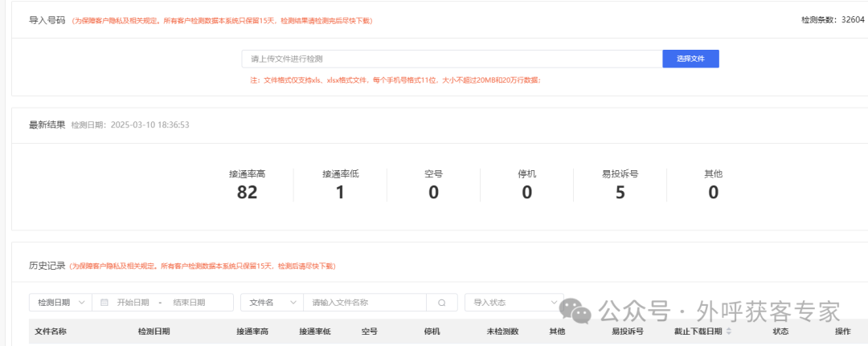This screenshot has width=868, height=346.
Task: Click the 选择文件 button
Action: 690,59
